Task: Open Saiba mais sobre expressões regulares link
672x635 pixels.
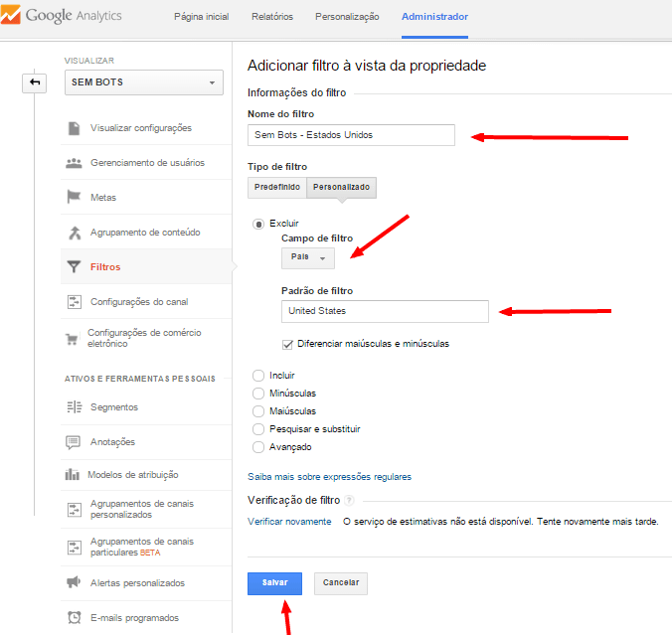Action: click(x=329, y=477)
